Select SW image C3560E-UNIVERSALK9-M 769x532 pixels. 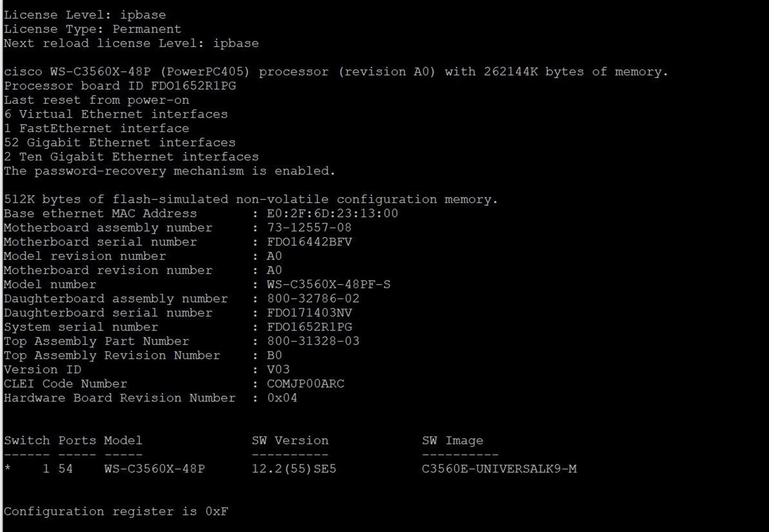tap(499, 469)
